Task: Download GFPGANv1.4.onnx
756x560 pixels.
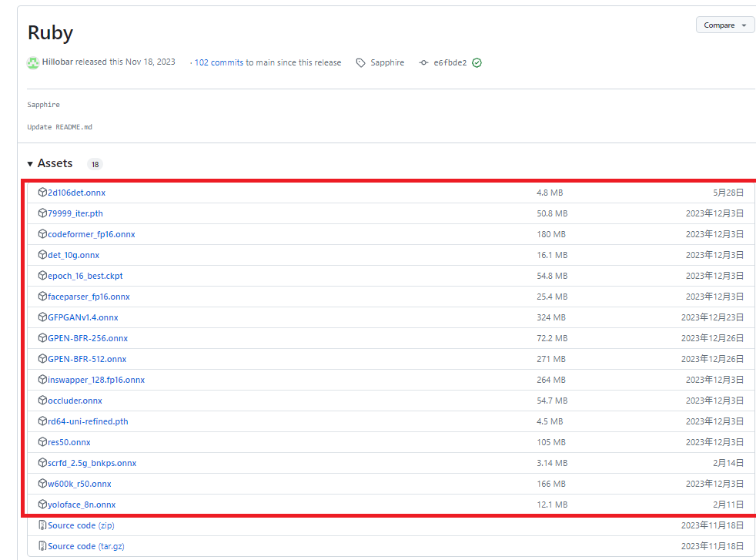Action: [83, 317]
